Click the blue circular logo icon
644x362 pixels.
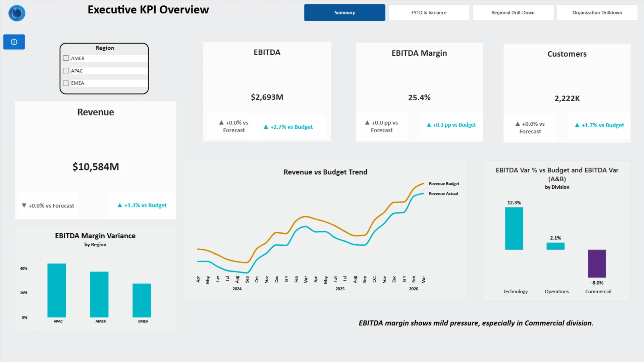pyautogui.click(x=17, y=13)
